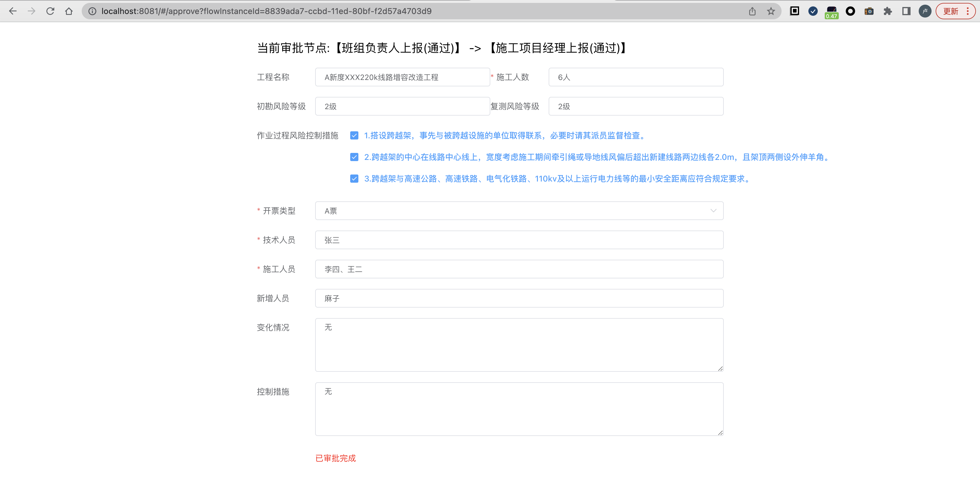Screen dimensions: 980x492
Task: Click the 更新 browser update button
Action: pyautogui.click(x=951, y=11)
